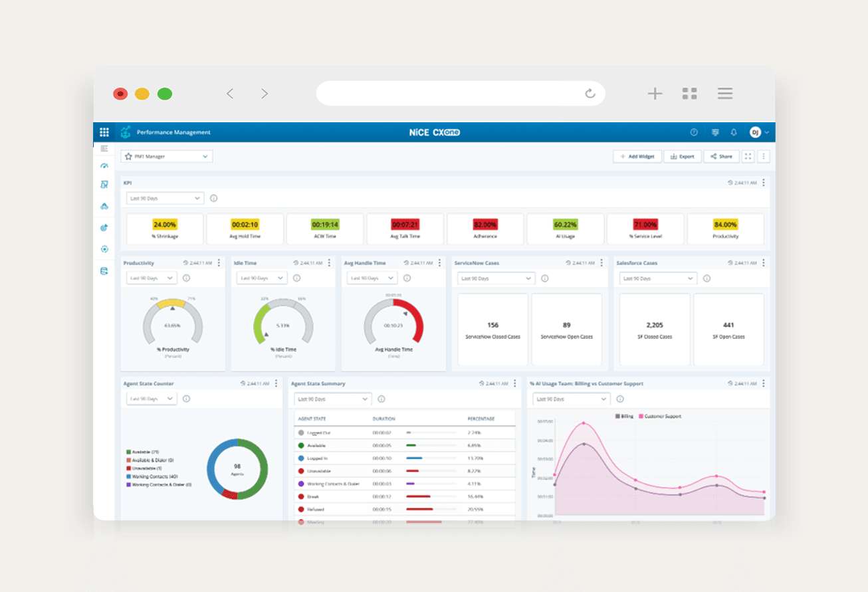Click the Add Widget button
This screenshot has height=592, width=868.
tap(637, 156)
